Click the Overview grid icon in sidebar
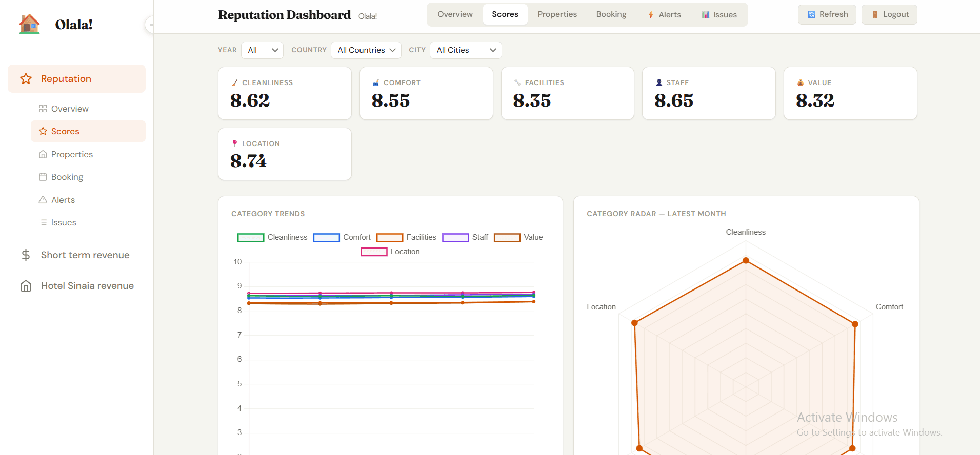 (x=43, y=109)
